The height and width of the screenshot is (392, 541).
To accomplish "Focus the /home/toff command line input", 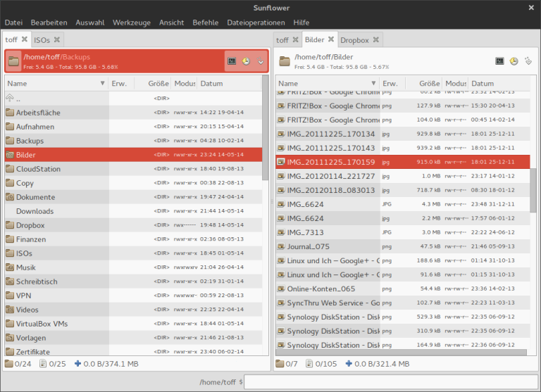I will pyautogui.click(x=391, y=382).
